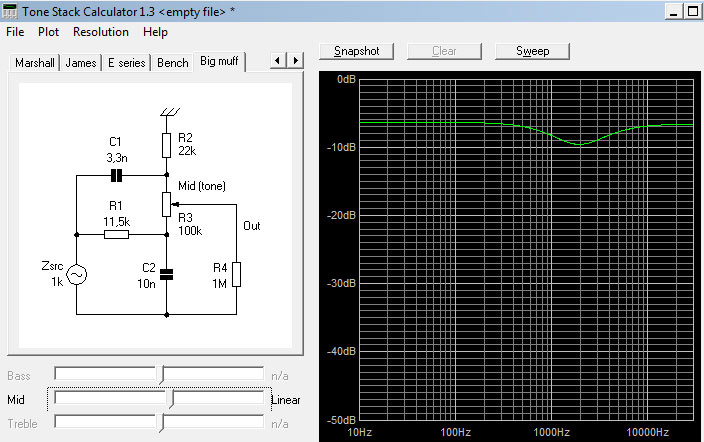Click the R4 resistor symbol

(x=236, y=274)
